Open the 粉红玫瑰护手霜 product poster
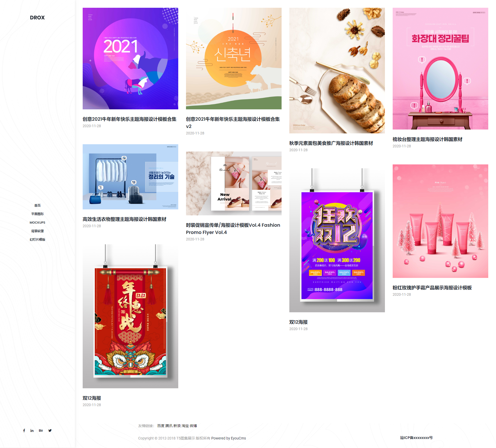This screenshot has height=448, width=496. [x=439, y=221]
